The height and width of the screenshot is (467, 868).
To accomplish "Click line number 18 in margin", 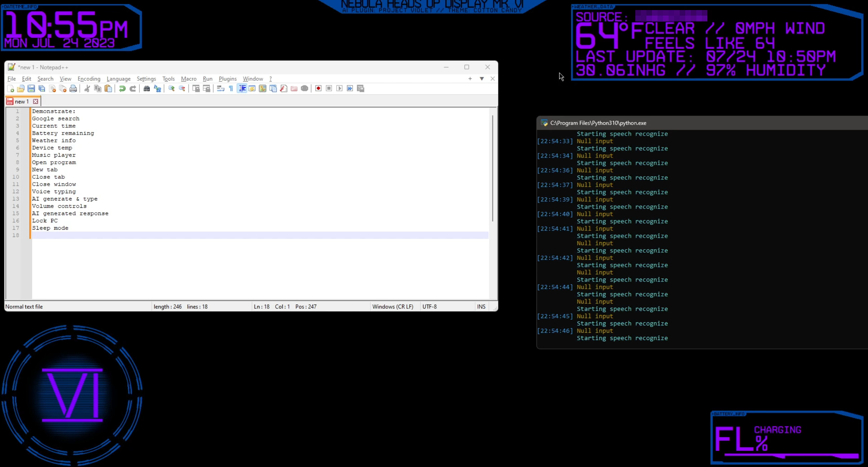I will [x=16, y=235].
